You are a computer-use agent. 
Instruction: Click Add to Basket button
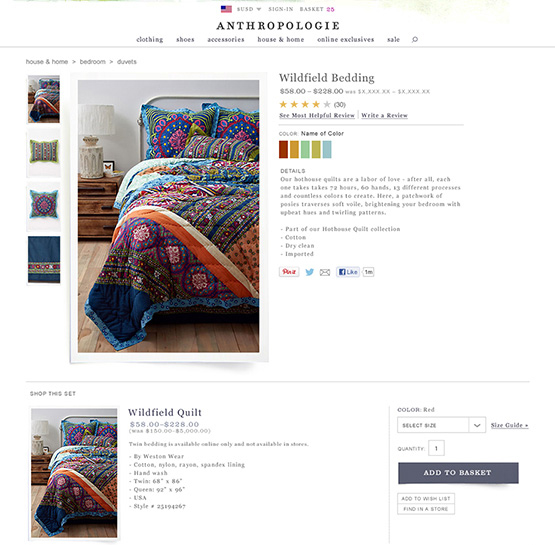(x=458, y=473)
